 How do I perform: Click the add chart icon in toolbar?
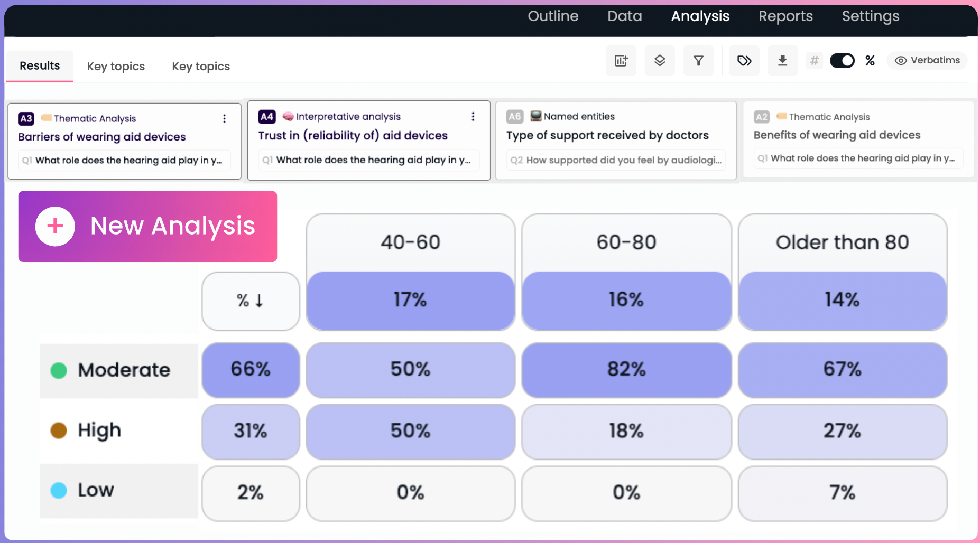621,61
